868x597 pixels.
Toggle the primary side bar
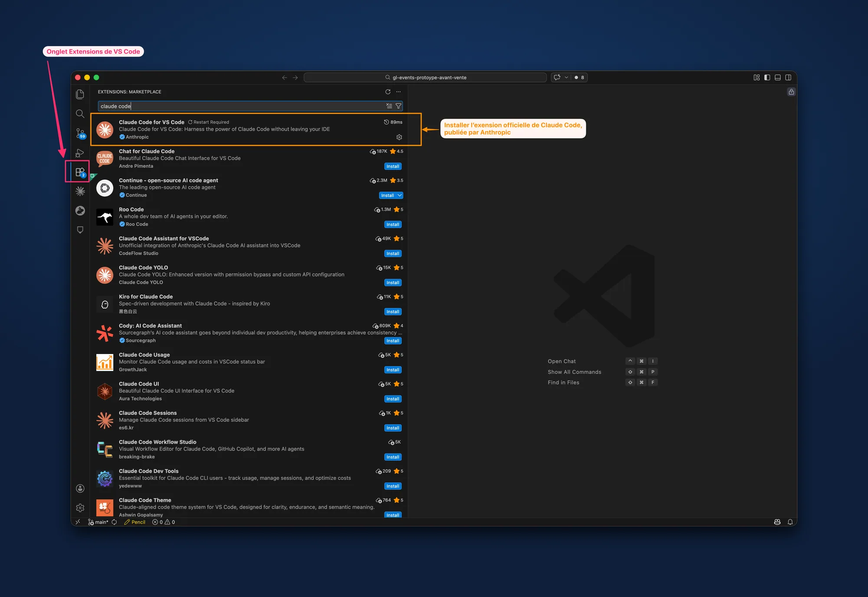pos(767,77)
